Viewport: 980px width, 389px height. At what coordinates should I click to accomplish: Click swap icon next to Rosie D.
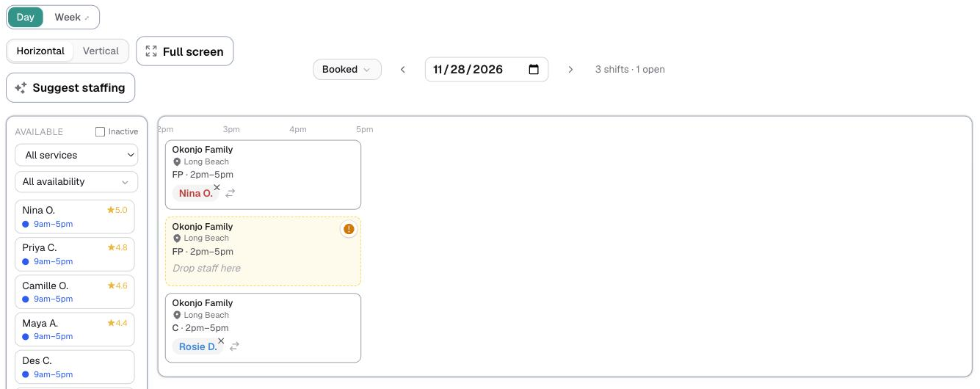point(234,346)
